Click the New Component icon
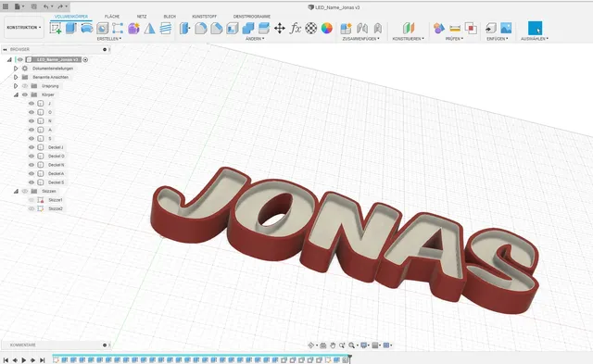The height and width of the screenshot is (364, 593). click(x=346, y=29)
